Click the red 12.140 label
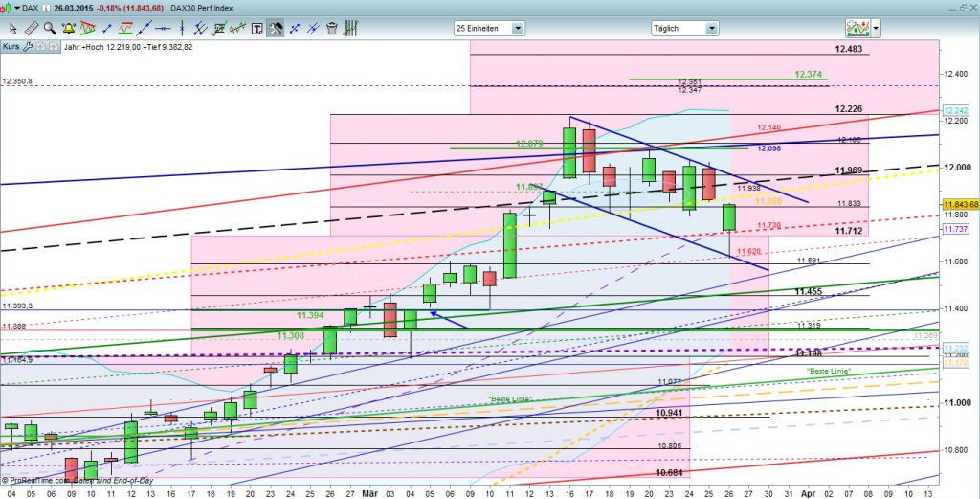 pyautogui.click(x=769, y=127)
